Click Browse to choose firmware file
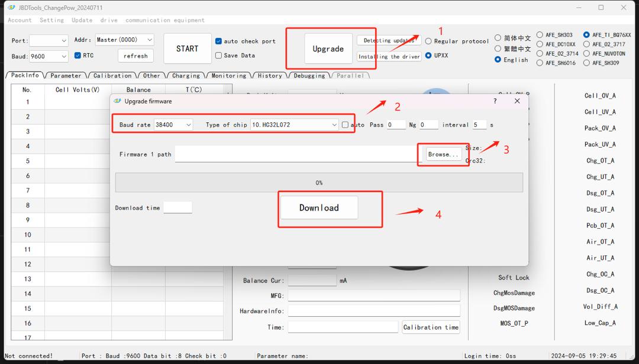Screen dimensions: 639x364 pyautogui.click(x=443, y=154)
